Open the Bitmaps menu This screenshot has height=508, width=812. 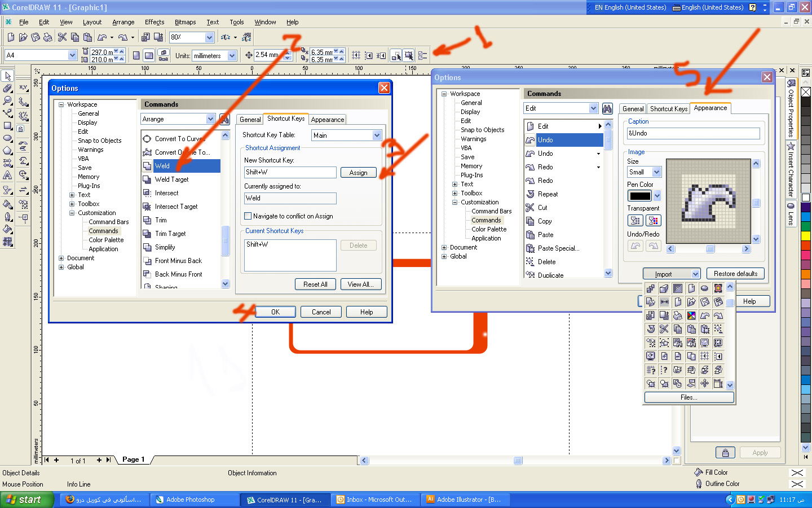(x=186, y=22)
